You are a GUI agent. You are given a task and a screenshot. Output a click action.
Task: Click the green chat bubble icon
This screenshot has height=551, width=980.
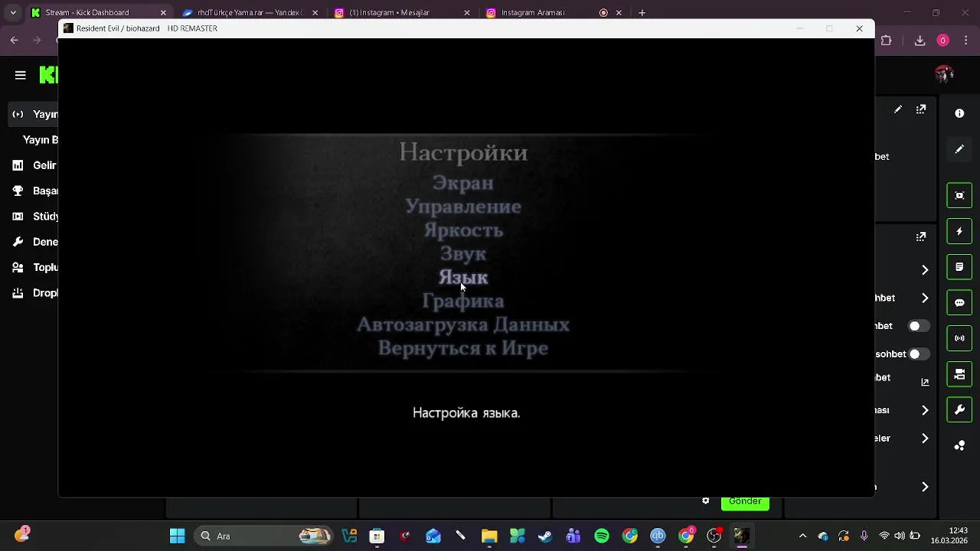click(959, 303)
